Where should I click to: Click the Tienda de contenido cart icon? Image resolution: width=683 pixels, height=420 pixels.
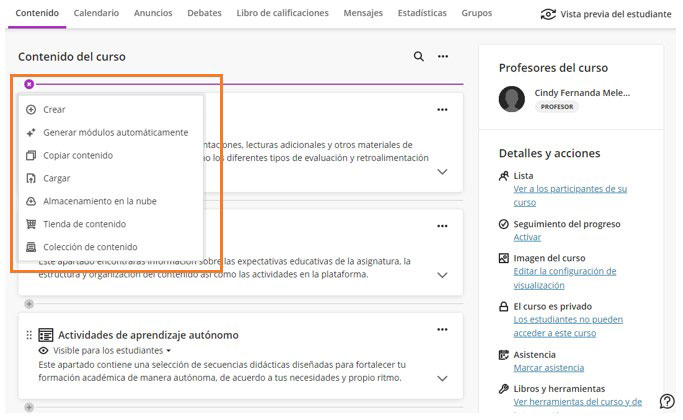[31, 224]
